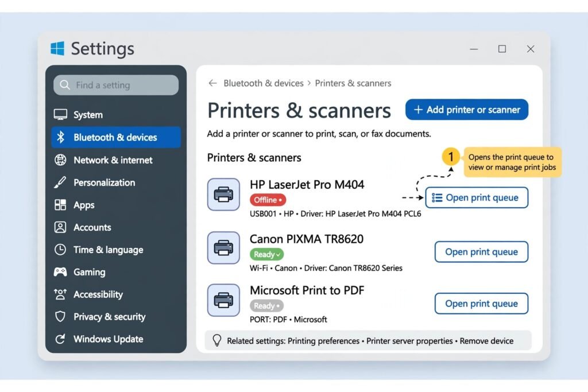Click the back arrow in breadcrumb

pyautogui.click(x=212, y=83)
